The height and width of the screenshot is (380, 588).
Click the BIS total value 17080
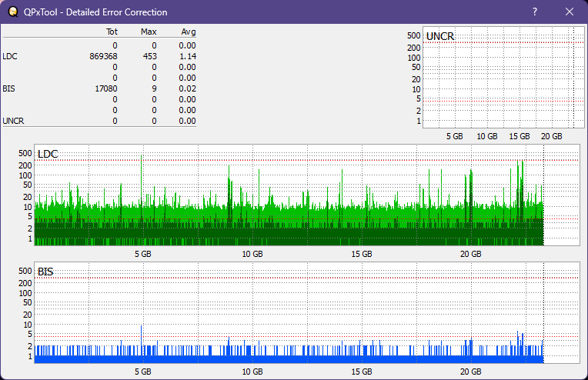pyautogui.click(x=106, y=88)
